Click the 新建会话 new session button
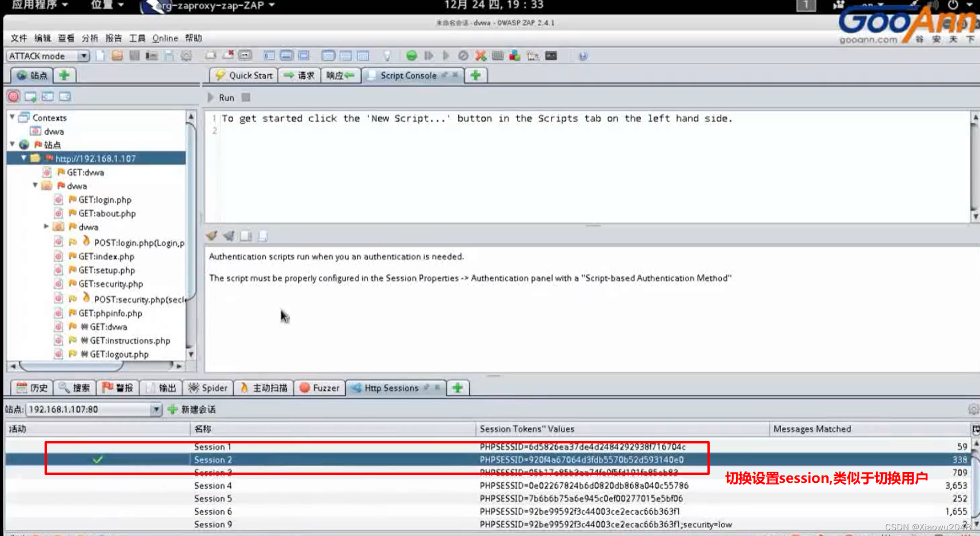The width and height of the screenshot is (980, 536). pyautogui.click(x=191, y=409)
